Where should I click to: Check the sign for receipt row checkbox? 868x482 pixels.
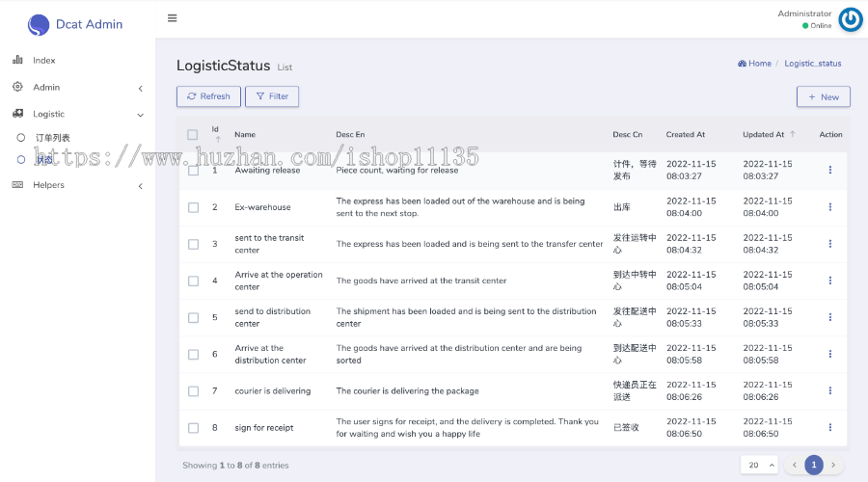pos(193,428)
